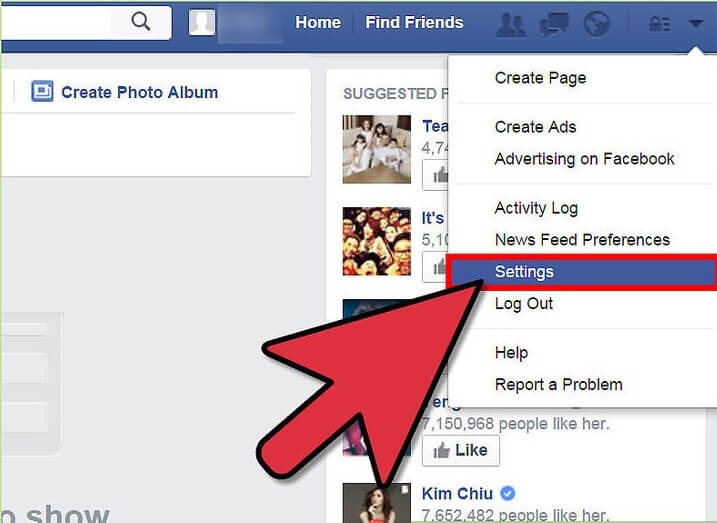Open the notifications globe icon
The image size is (717, 523).
596,23
